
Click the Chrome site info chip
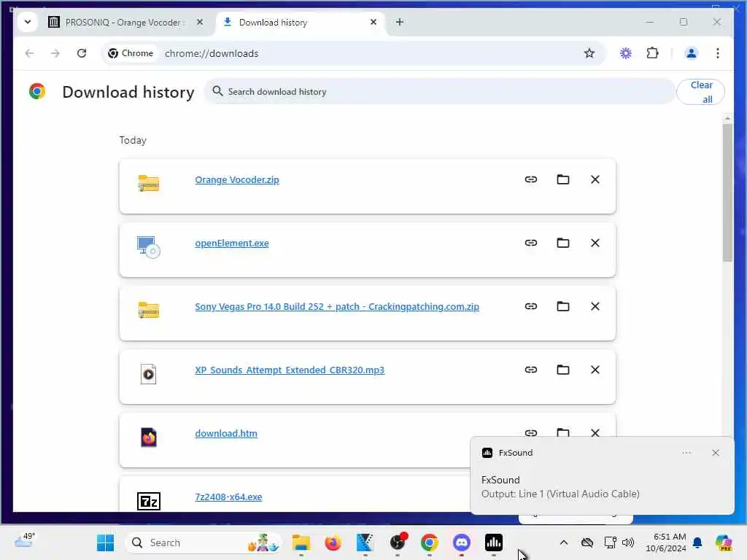click(131, 53)
